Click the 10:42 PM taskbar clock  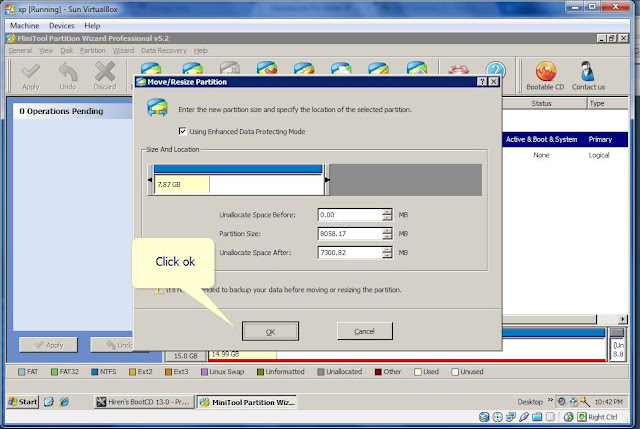pos(609,402)
